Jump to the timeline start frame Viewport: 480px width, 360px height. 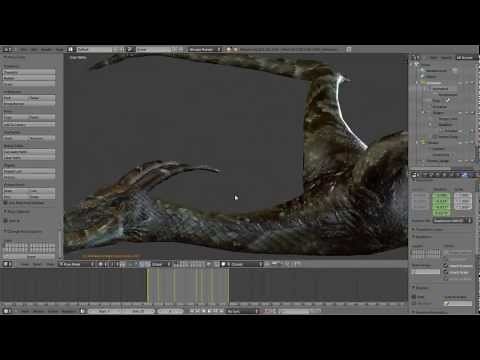coord(192,311)
